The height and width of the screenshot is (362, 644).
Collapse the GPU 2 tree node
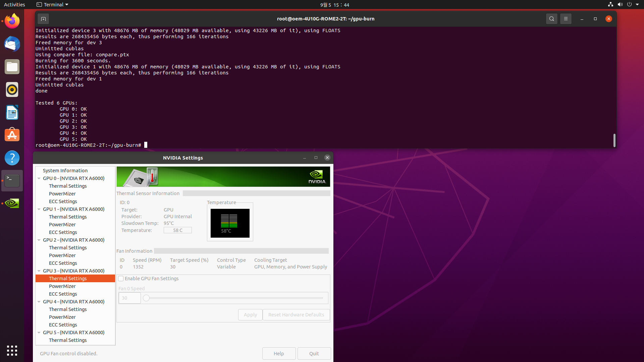(39, 240)
